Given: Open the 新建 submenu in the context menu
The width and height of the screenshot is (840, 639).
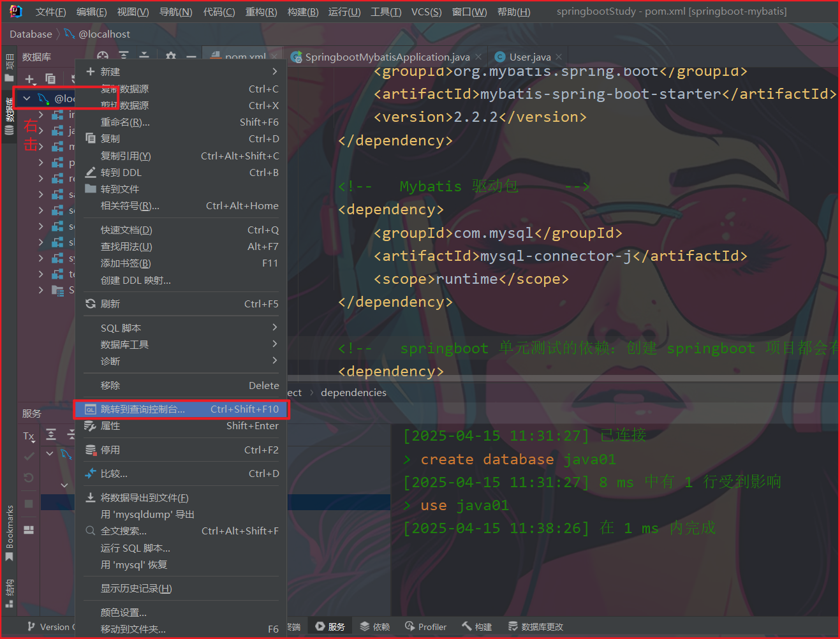Looking at the screenshot, I should click(181, 72).
